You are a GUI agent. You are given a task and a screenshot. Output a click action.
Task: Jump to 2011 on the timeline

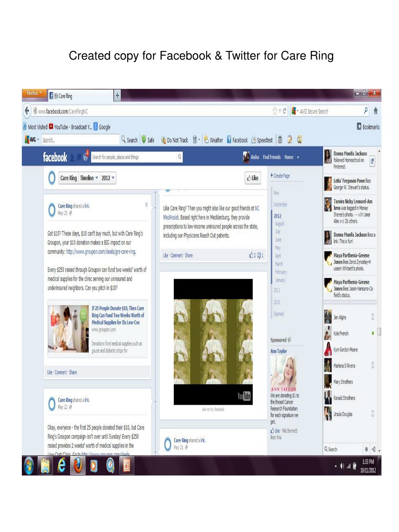click(277, 290)
